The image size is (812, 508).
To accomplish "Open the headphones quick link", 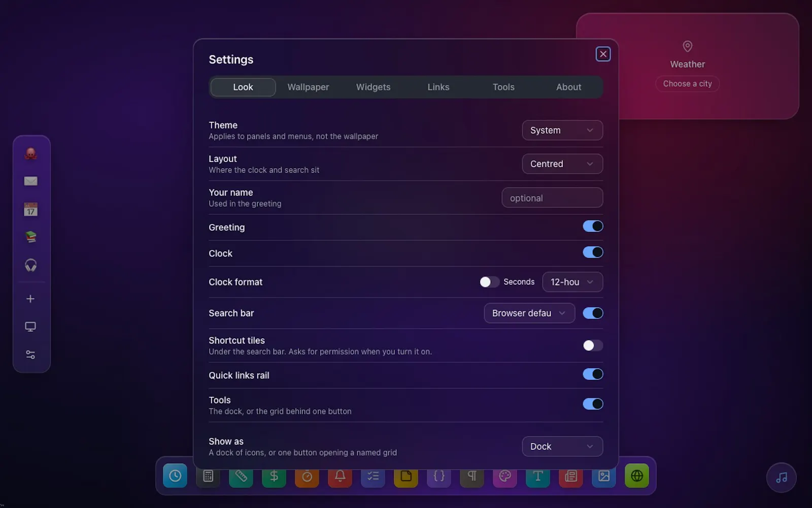I will coord(31,265).
